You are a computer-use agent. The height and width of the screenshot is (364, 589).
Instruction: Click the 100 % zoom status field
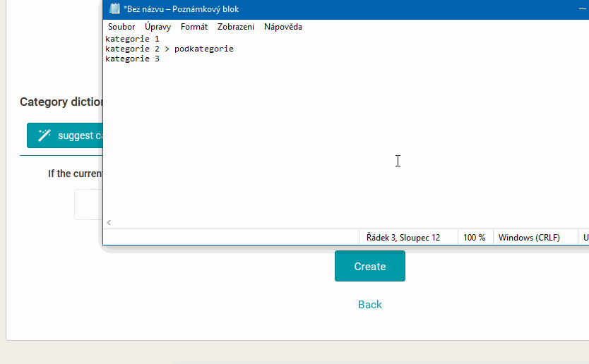[475, 238]
